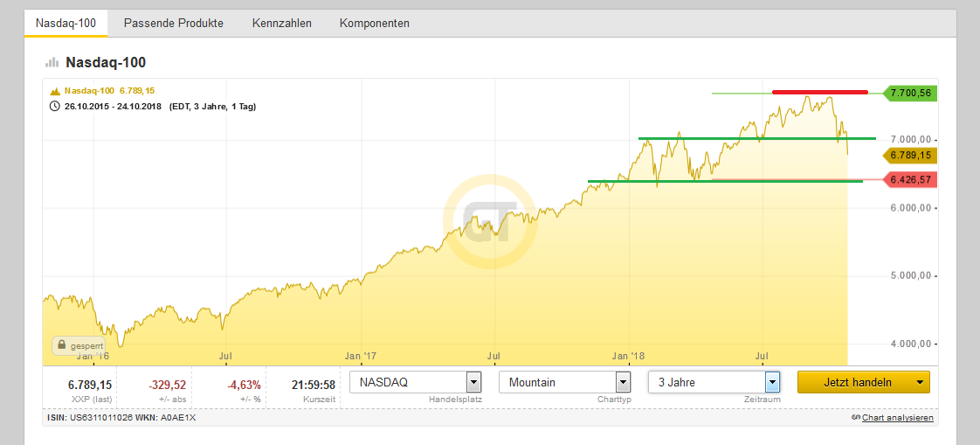Click the gesperrt lock badge
This screenshot has width=980, height=445.
click(78, 345)
